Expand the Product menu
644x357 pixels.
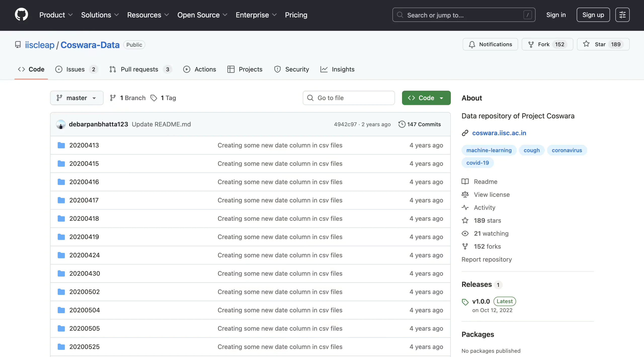[56, 15]
